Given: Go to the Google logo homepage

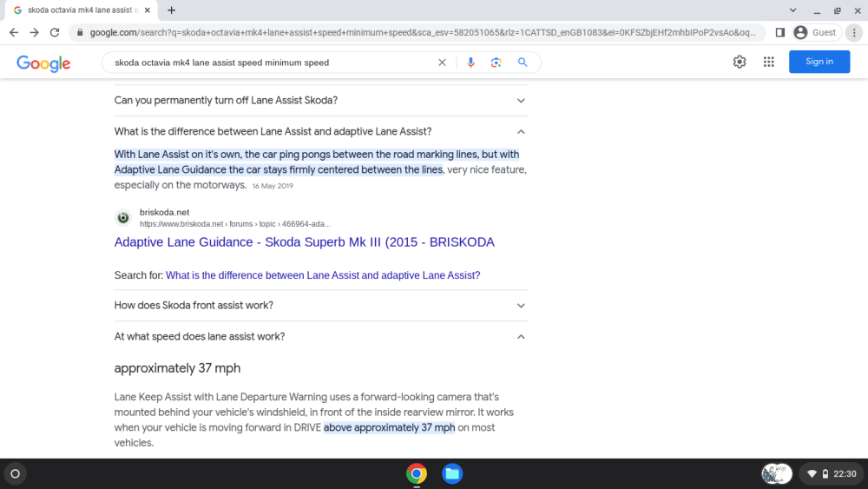Looking at the screenshot, I should (43, 63).
